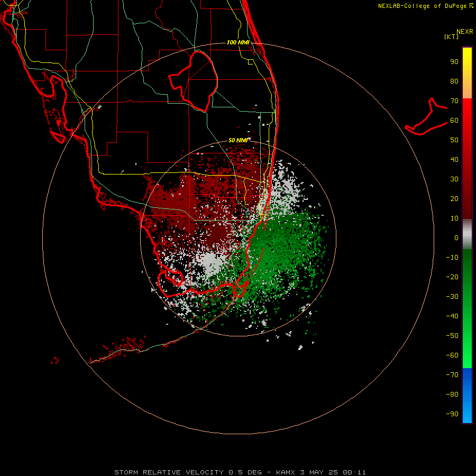Click the 60 value on the velocity scale
The width and height of the screenshot is (476, 476).
[454, 121]
